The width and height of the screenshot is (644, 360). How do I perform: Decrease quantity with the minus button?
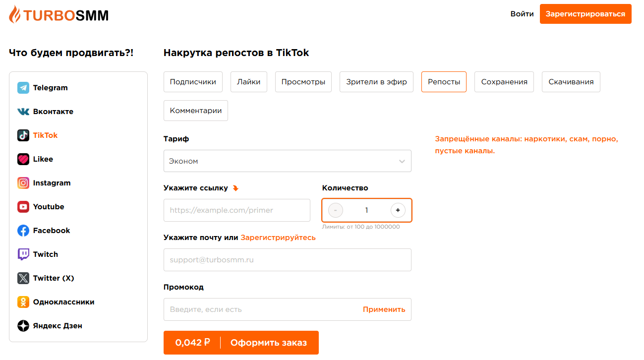click(336, 210)
